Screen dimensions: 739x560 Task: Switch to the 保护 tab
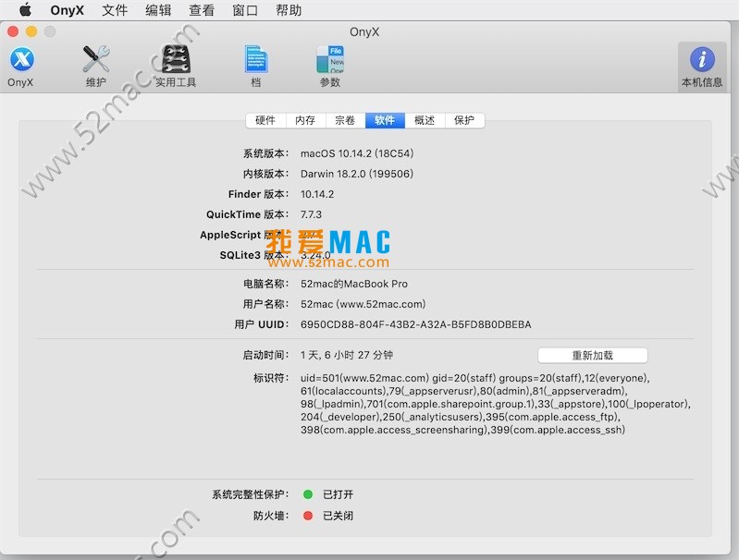coord(464,120)
